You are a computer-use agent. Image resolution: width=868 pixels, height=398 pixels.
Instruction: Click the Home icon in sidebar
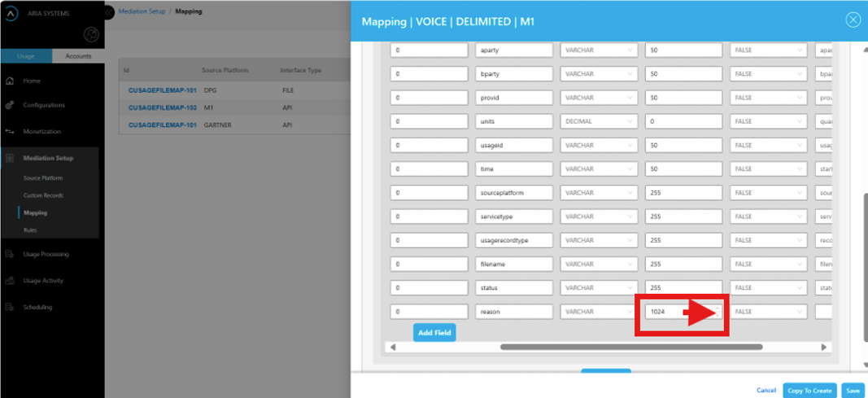10,81
